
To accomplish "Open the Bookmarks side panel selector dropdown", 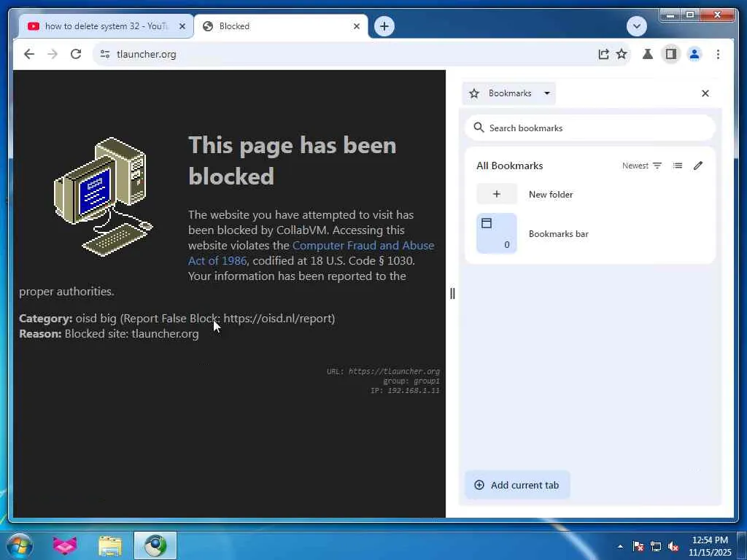I will tap(508, 93).
